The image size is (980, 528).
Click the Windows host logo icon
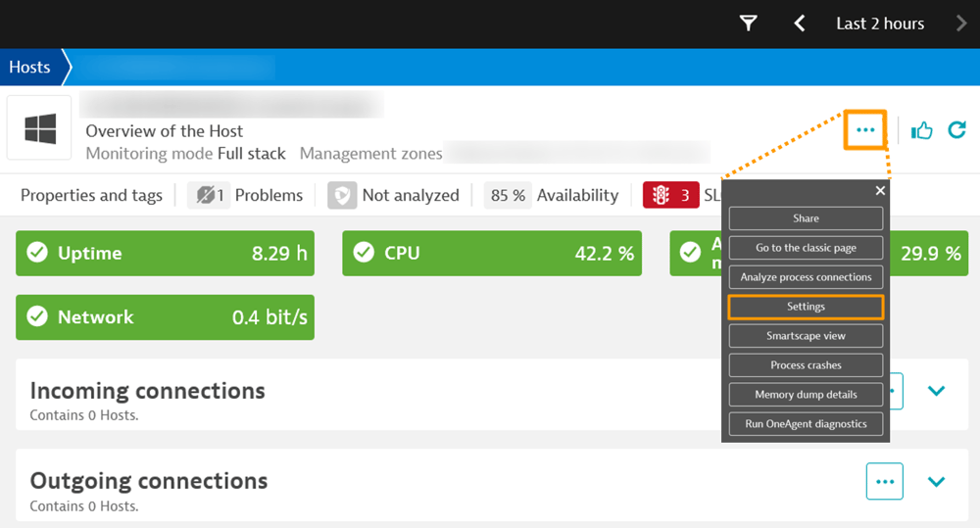tap(40, 128)
